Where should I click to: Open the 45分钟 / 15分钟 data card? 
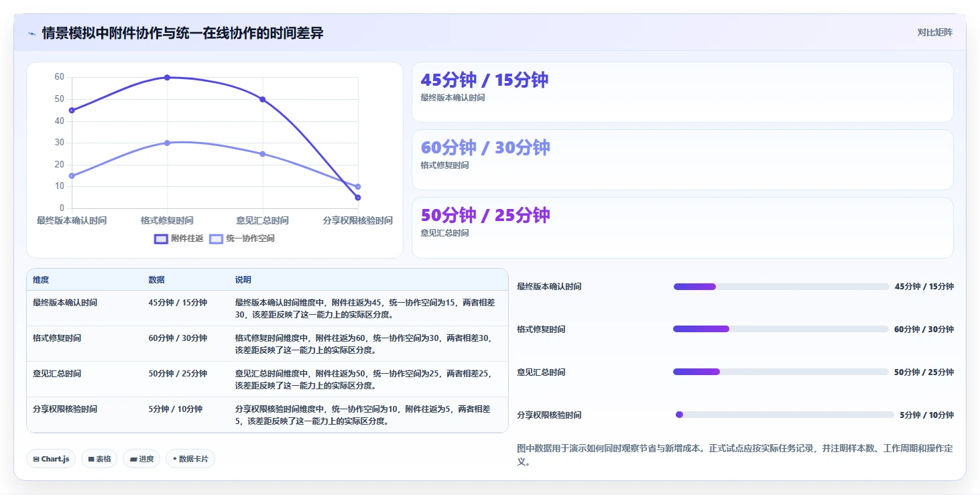coord(682,92)
